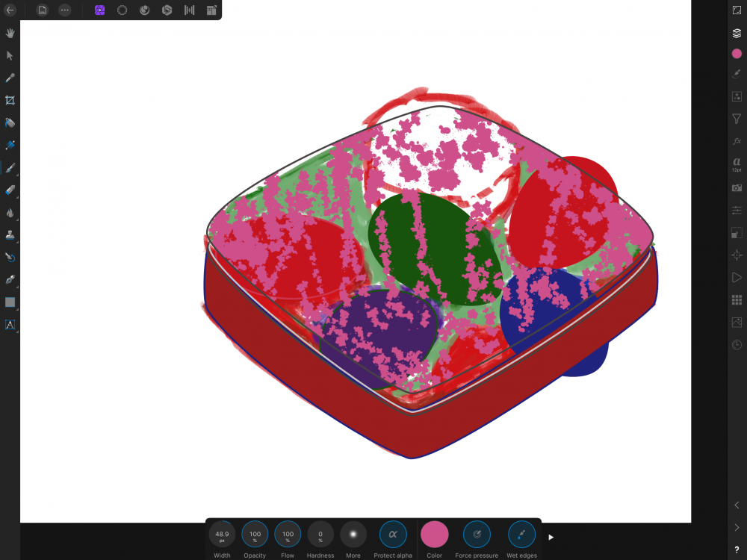Select the Inpainting/Undo brush tool

[10, 257]
